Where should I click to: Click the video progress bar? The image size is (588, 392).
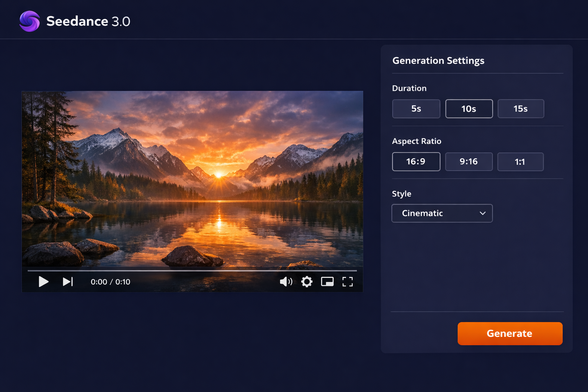(x=192, y=271)
